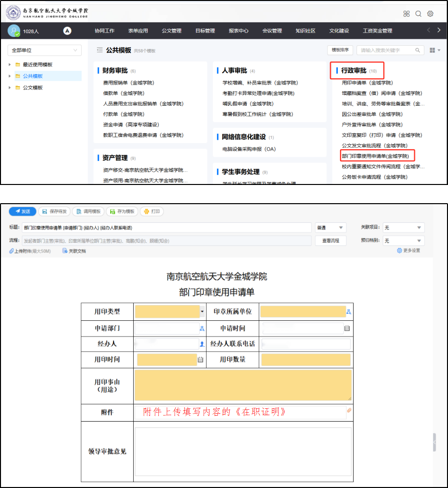This screenshot has width=448, height=488.
Task: Click the 附件 paperclip attach icon
Action: pyautogui.click(x=349, y=410)
